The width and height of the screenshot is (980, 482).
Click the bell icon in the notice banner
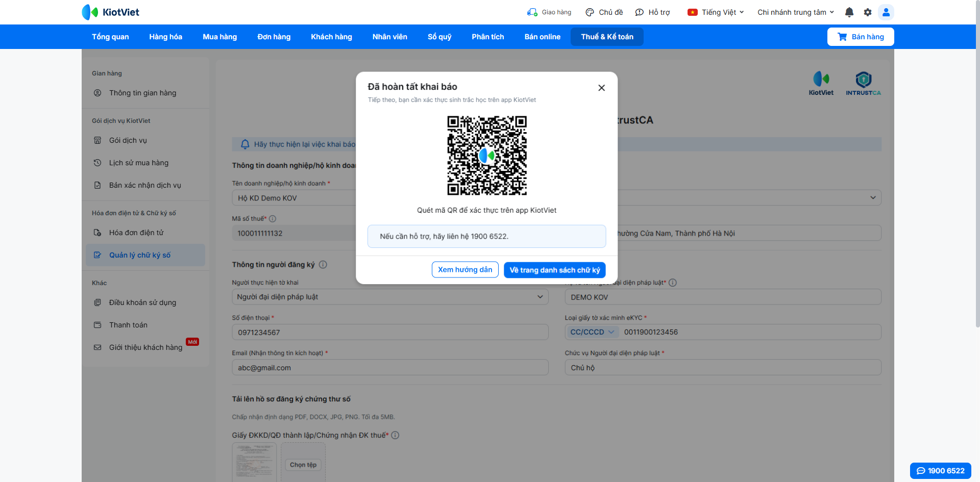click(x=245, y=144)
